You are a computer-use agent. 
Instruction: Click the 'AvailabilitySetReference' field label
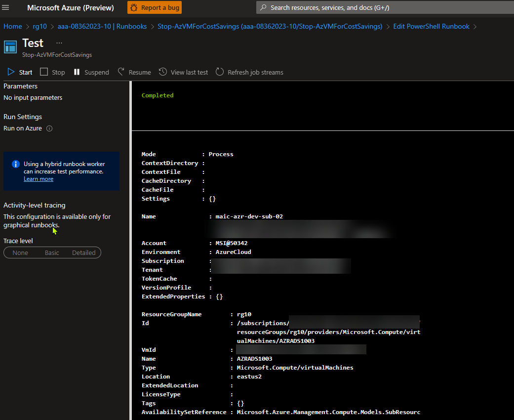(184, 412)
